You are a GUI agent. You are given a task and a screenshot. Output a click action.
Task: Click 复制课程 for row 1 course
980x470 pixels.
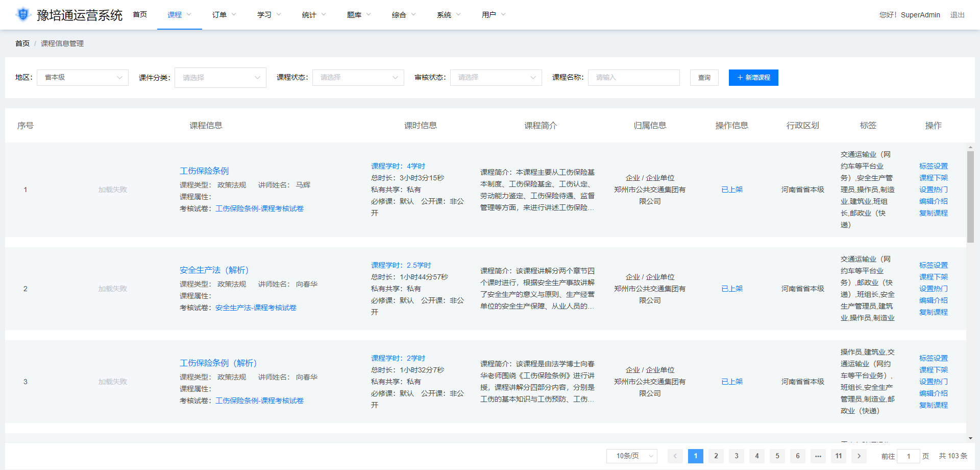934,213
